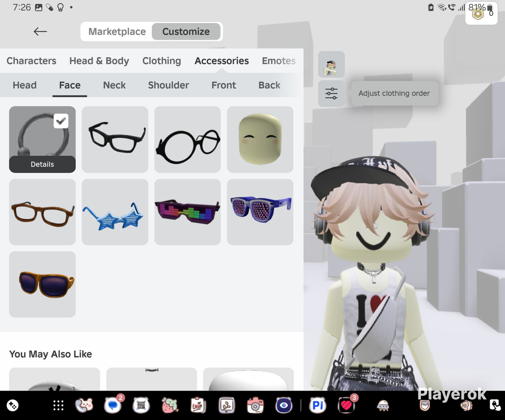Open the Head & Body category
Viewport: 505px width, 420px height.
(99, 61)
